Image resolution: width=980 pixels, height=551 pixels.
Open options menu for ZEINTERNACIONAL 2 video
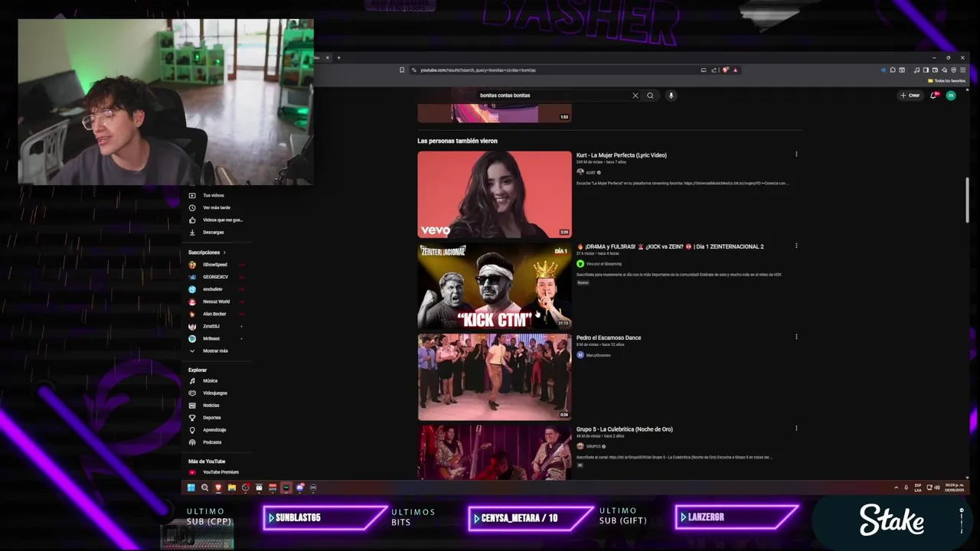pos(796,246)
